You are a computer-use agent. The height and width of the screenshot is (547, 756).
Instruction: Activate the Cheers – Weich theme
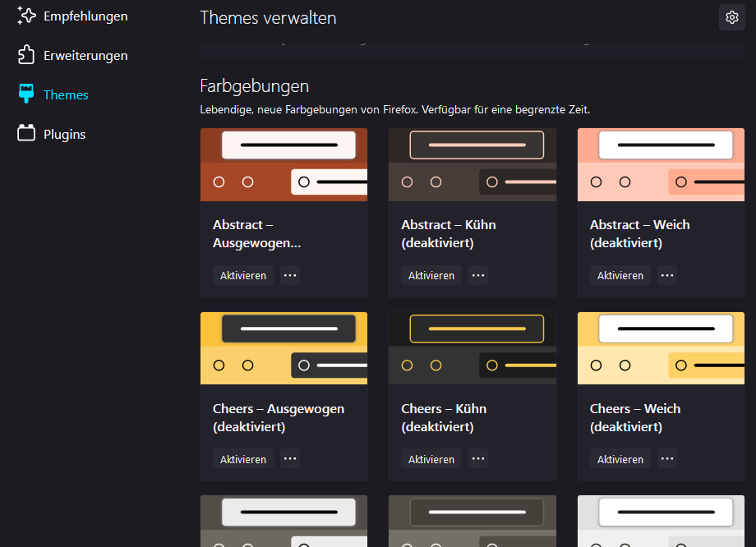click(620, 459)
